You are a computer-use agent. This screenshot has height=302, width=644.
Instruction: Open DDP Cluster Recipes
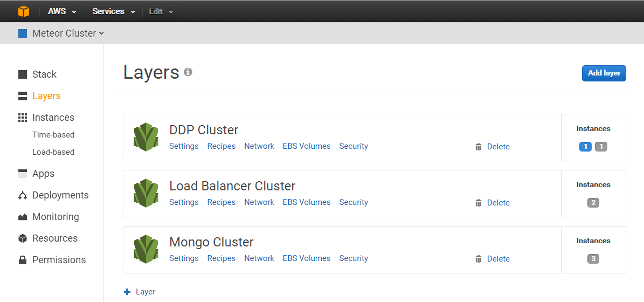point(221,146)
